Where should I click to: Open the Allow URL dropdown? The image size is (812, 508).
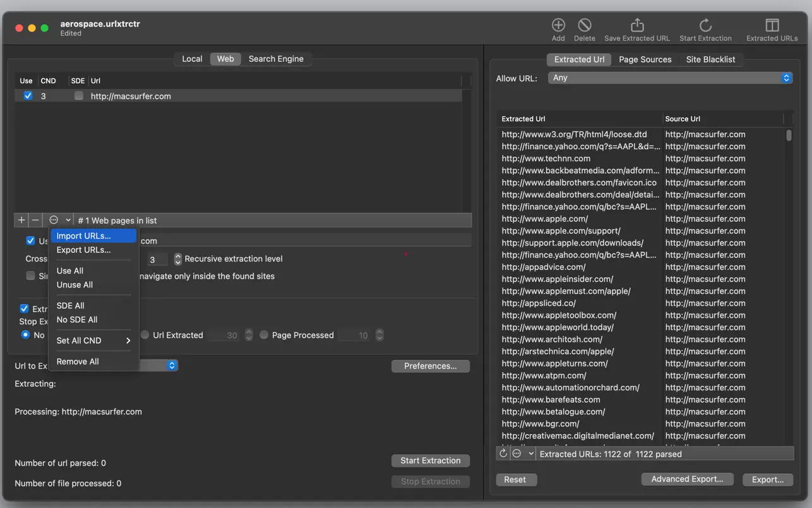[669, 78]
